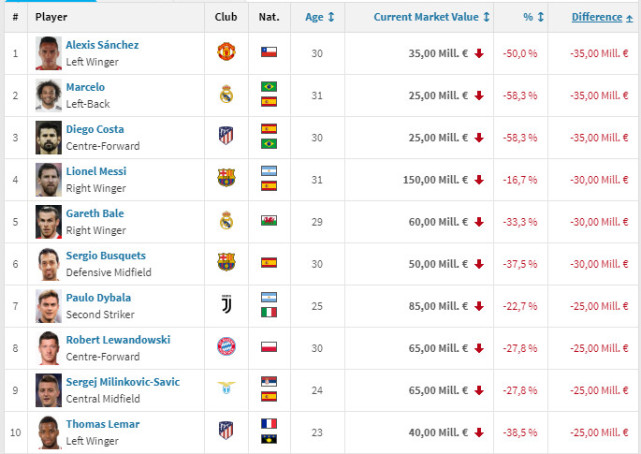
Task: Open Lionel Messi player link
Action: point(96,171)
